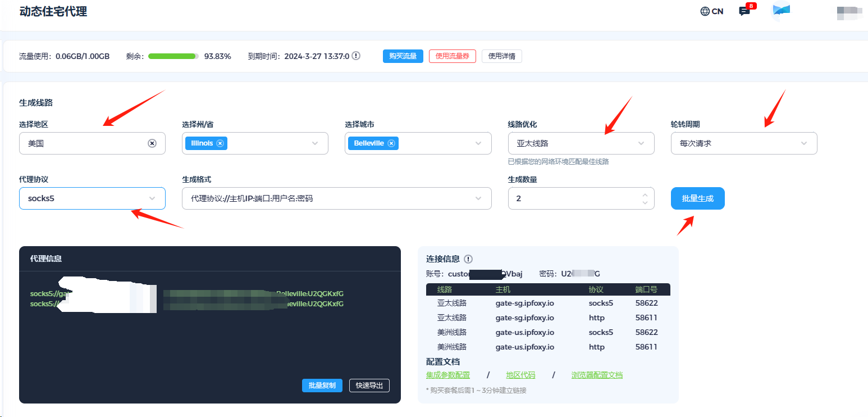Open the 生成格式 dropdown

pyautogui.click(x=337, y=198)
